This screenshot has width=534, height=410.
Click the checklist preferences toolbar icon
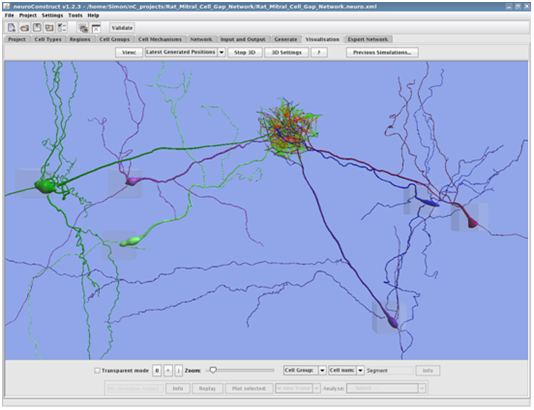pyautogui.click(x=62, y=28)
